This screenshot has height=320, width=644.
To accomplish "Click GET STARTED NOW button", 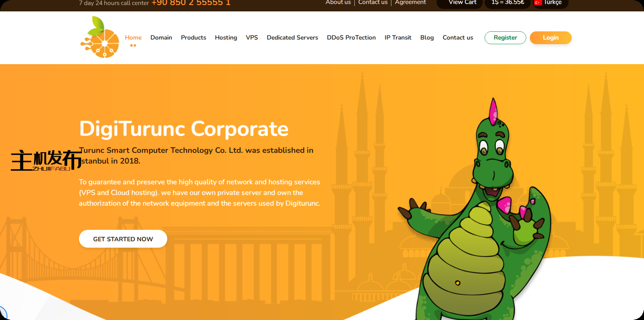I will (x=123, y=239).
